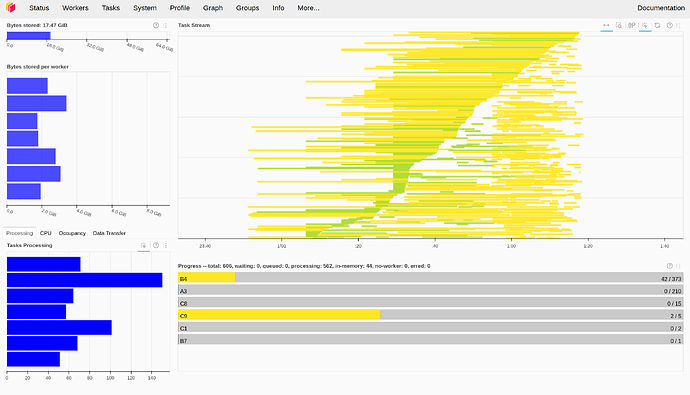Select box zoom tool in Task Stream
The height and width of the screenshot is (395, 690).
click(619, 26)
